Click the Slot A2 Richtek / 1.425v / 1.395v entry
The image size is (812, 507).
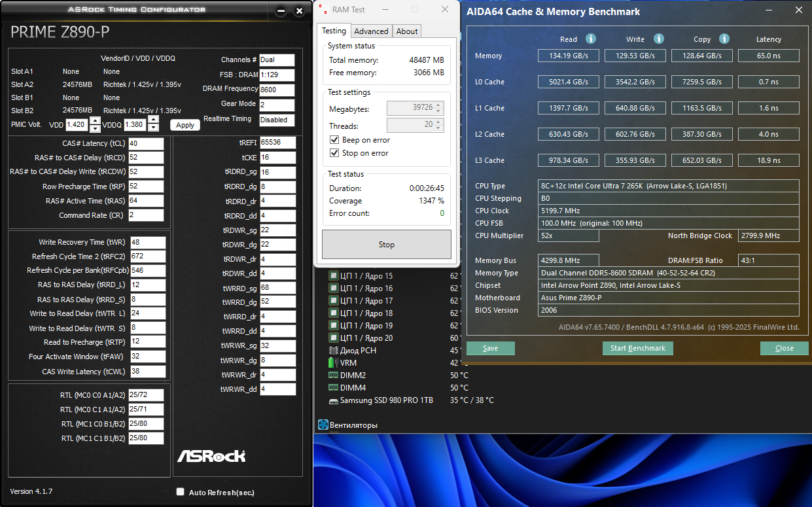142,84
